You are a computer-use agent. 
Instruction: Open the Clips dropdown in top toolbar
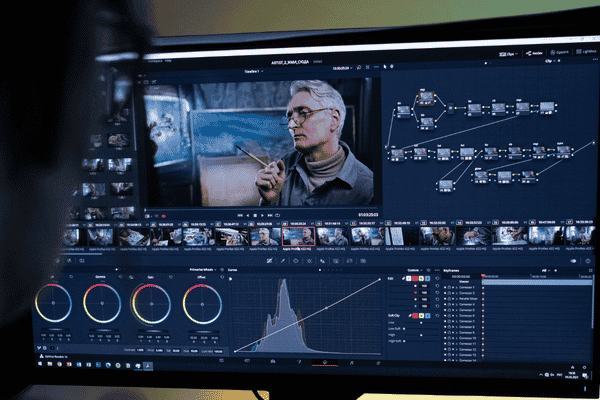tap(508, 54)
